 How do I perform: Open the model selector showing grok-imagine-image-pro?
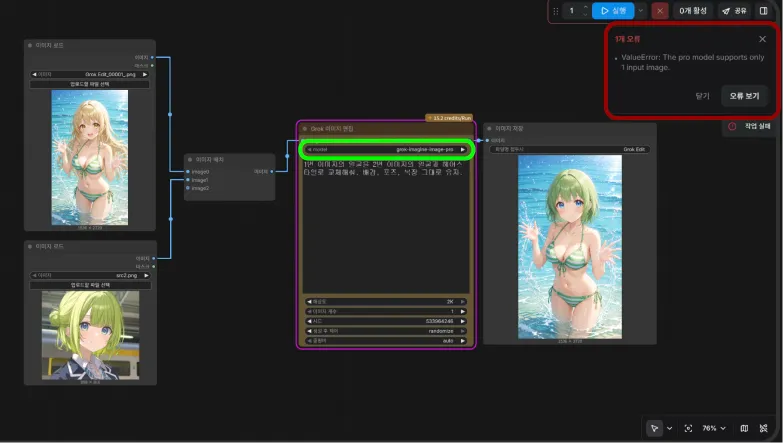coord(385,149)
